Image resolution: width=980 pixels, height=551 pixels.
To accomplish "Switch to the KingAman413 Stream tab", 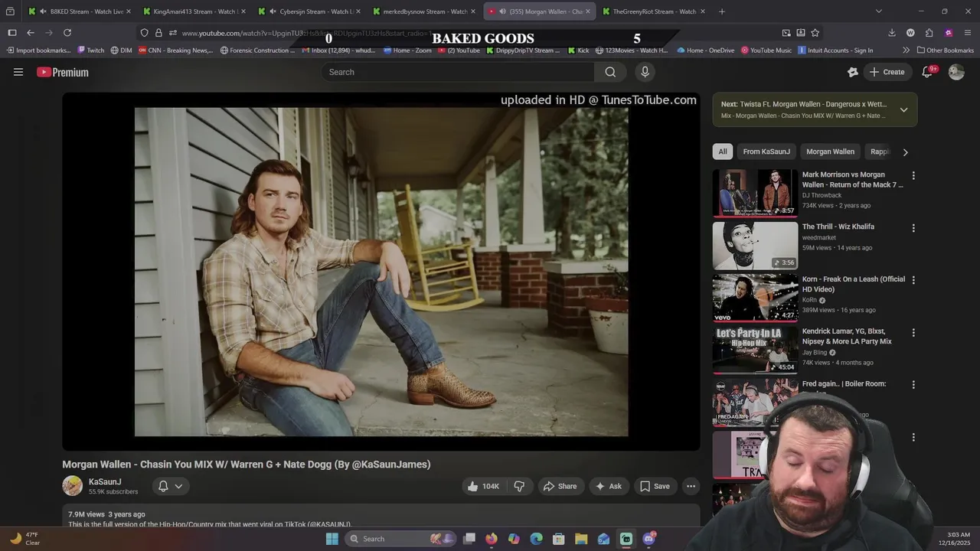I will [194, 11].
